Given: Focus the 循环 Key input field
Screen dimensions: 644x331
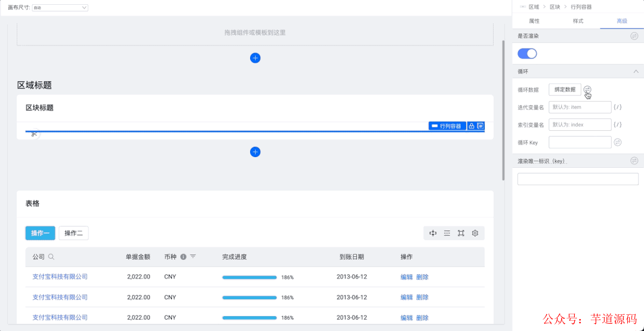Looking at the screenshot, I should 580,142.
